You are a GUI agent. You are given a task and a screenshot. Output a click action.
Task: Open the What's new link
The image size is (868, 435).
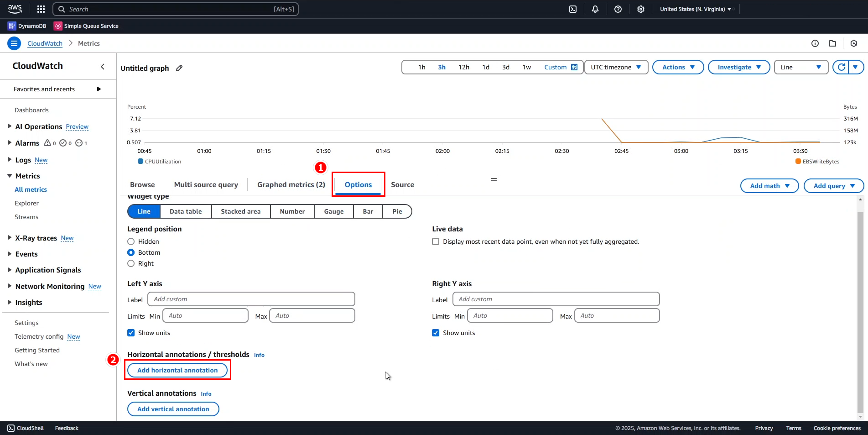[x=31, y=364]
